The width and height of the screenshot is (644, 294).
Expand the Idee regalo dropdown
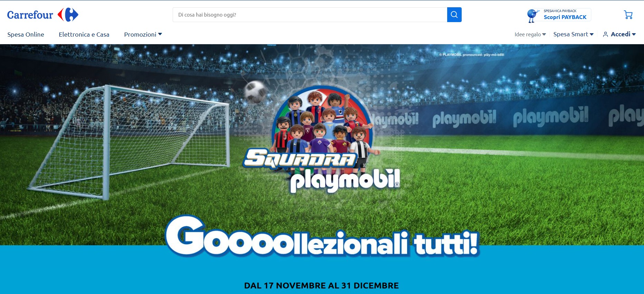coord(530,35)
